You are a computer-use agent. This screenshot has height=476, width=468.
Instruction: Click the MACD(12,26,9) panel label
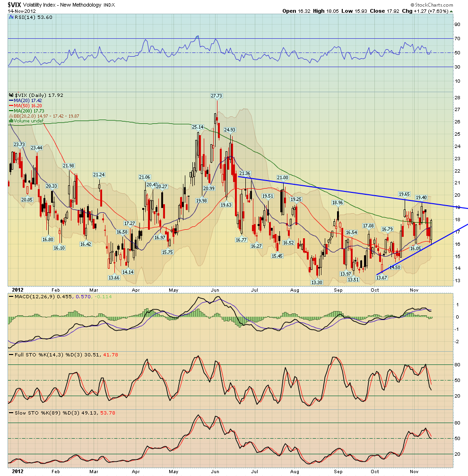[28, 297]
